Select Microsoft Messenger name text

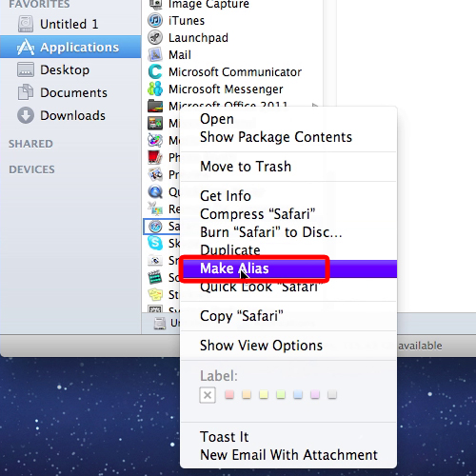coord(226,89)
